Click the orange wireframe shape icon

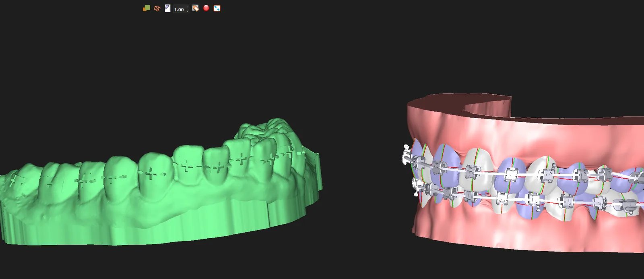pyautogui.click(x=157, y=8)
